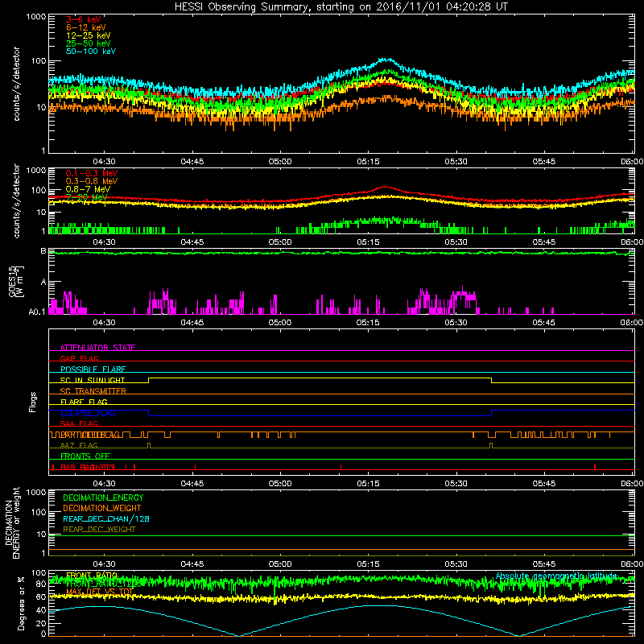Click 04:45 tick label below the Flags panel
Image resolution: width=644 pixels, height=644 pixels.
coord(192,484)
